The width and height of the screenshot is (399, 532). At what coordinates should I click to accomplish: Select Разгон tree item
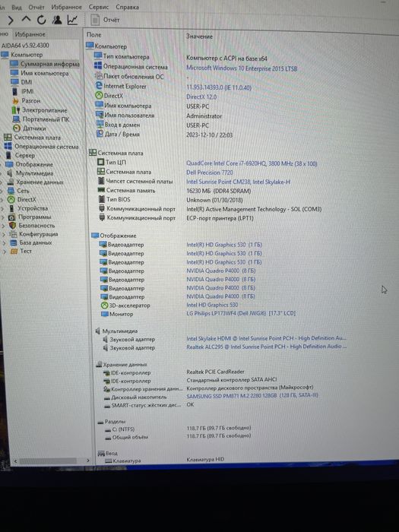tap(27, 100)
